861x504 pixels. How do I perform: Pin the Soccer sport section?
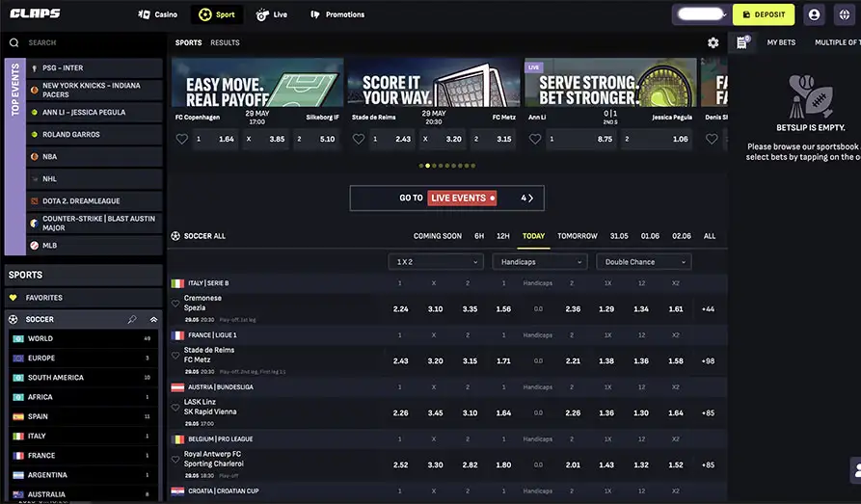[x=132, y=319]
